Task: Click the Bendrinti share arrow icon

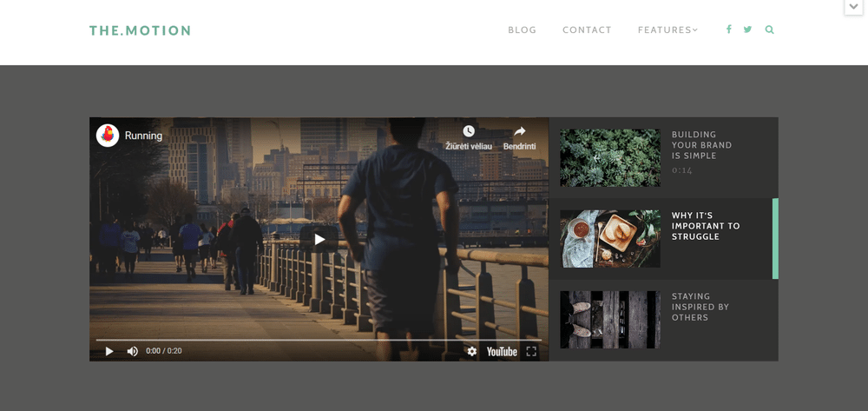Action: (x=519, y=131)
